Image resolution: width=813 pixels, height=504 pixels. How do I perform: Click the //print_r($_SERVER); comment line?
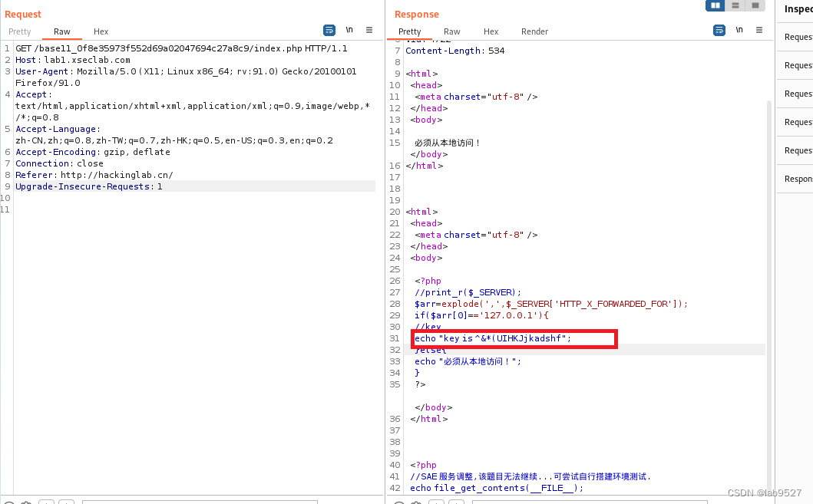[x=468, y=292]
